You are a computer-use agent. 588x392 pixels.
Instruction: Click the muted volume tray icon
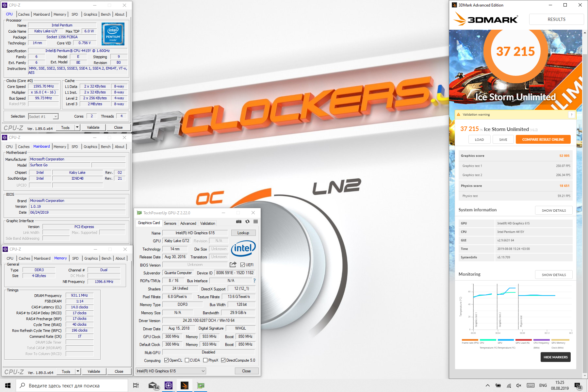pyautogui.click(x=519, y=385)
